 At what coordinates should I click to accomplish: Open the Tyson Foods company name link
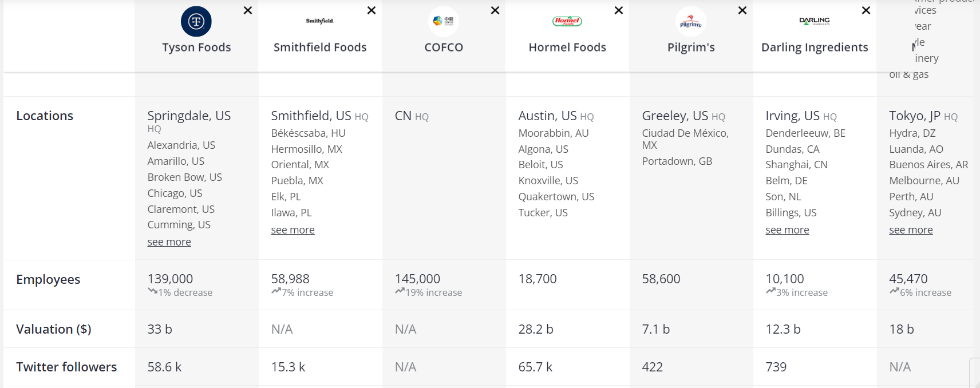(x=196, y=47)
